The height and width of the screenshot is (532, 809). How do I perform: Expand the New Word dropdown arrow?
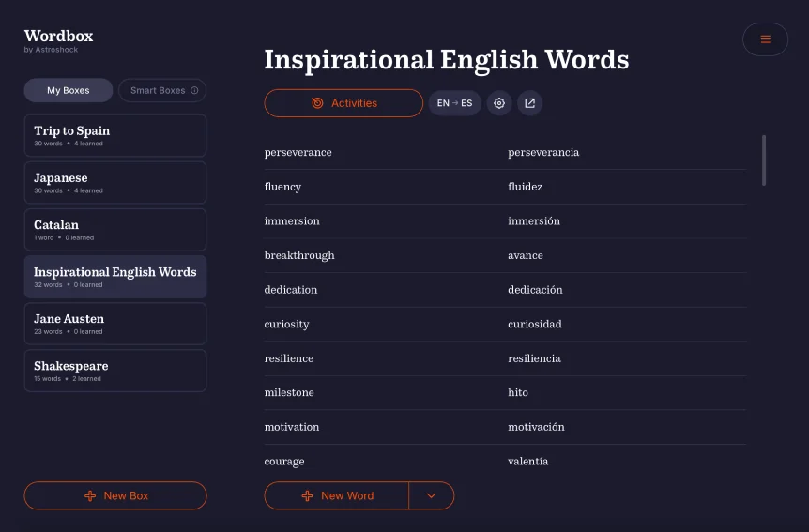point(432,496)
